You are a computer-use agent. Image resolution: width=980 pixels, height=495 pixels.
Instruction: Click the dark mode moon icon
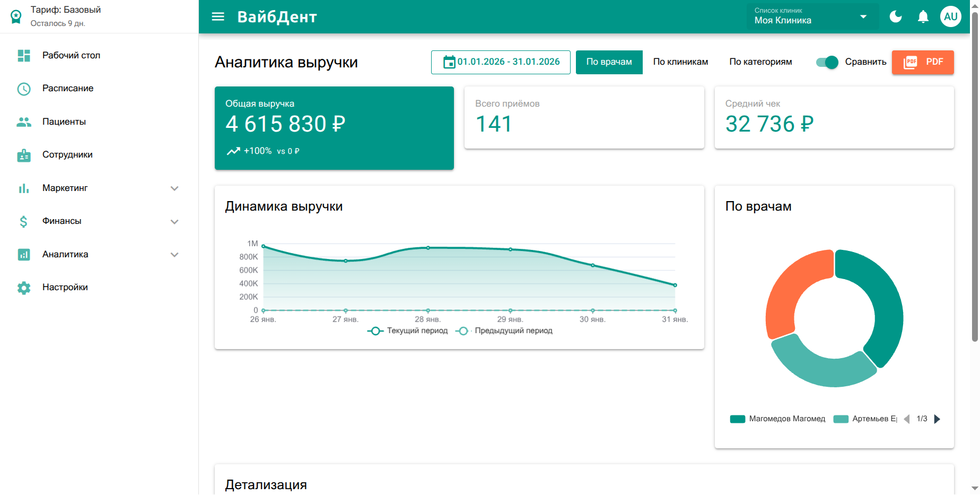click(x=896, y=16)
